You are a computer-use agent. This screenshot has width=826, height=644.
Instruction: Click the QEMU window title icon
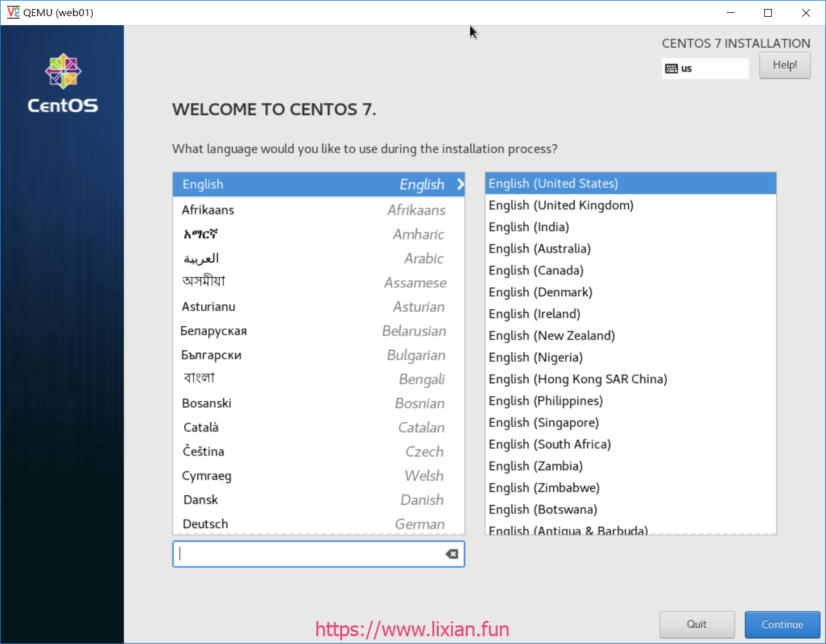click(13, 12)
